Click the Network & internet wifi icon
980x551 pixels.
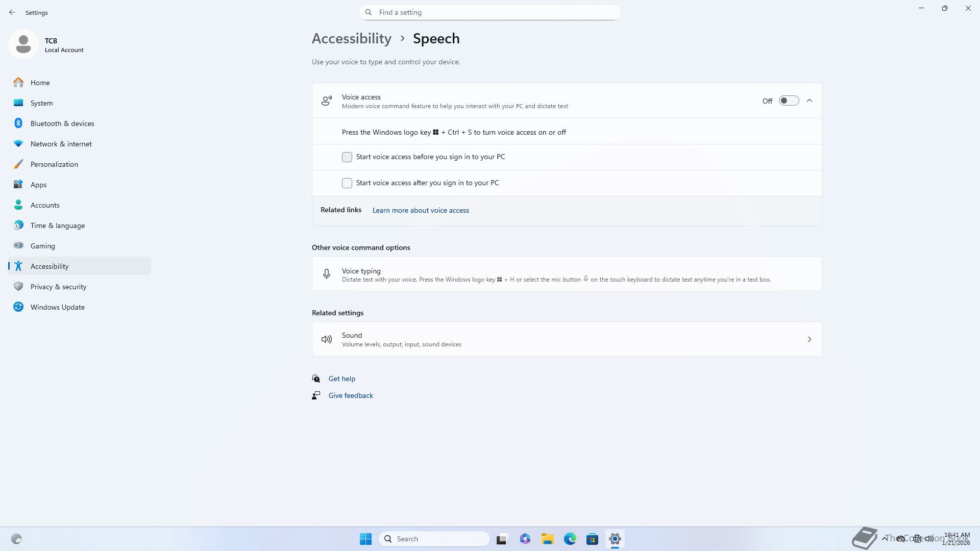(x=18, y=144)
